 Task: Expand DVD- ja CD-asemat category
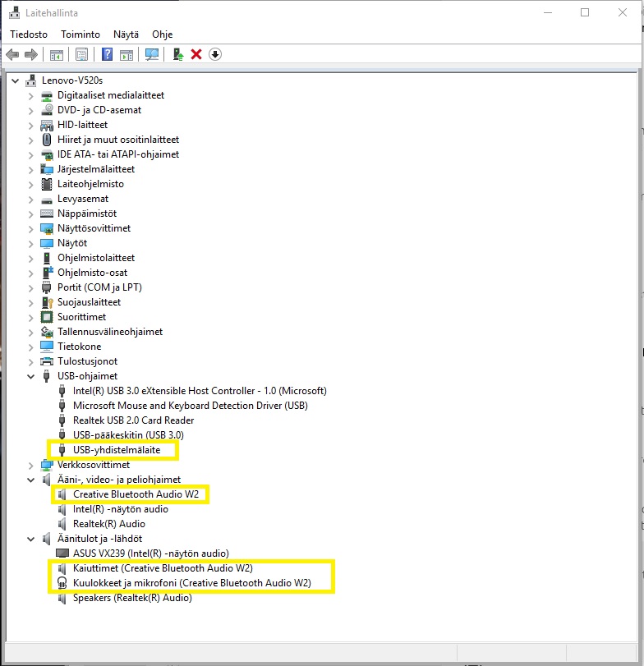pos(30,111)
